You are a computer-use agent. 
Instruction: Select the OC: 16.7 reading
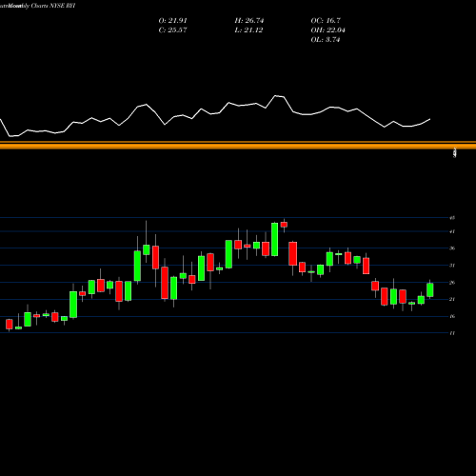[x=326, y=21]
